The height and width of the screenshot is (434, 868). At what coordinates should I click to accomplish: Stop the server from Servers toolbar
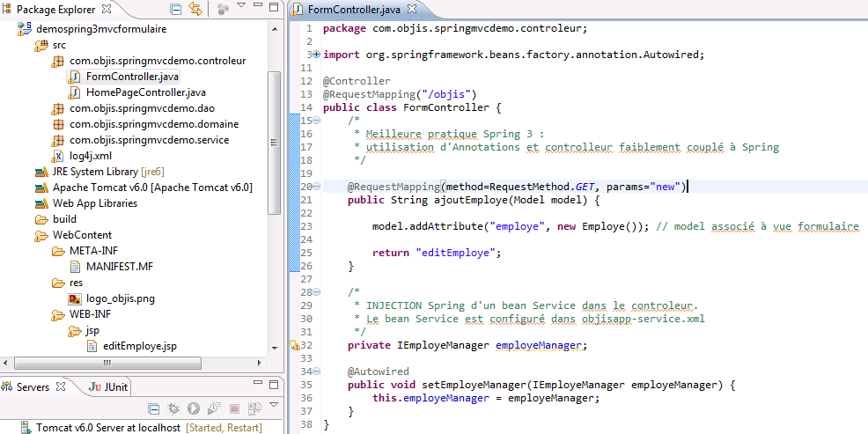pos(234,409)
